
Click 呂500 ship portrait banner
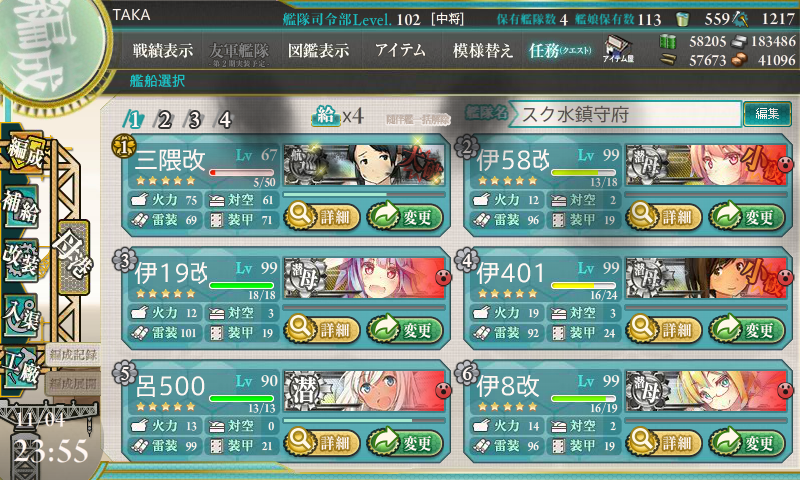pyautogui.click(x=364, y=391)
